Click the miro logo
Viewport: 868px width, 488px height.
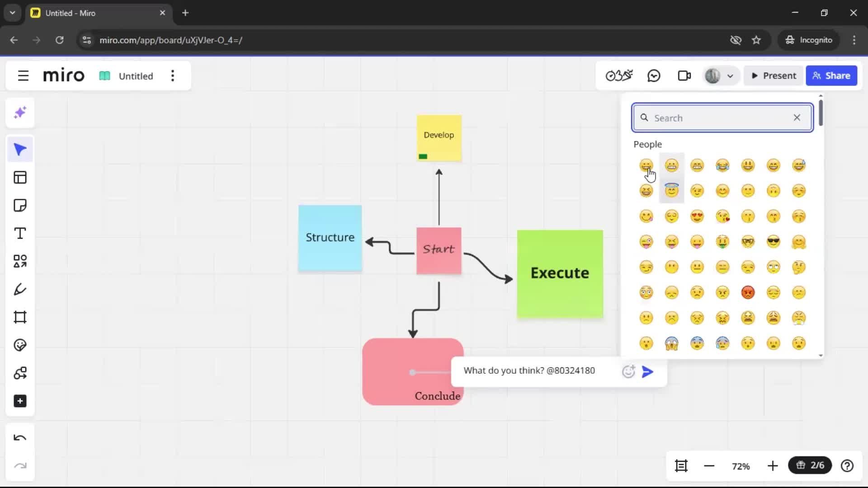click(x=64, y=75)
